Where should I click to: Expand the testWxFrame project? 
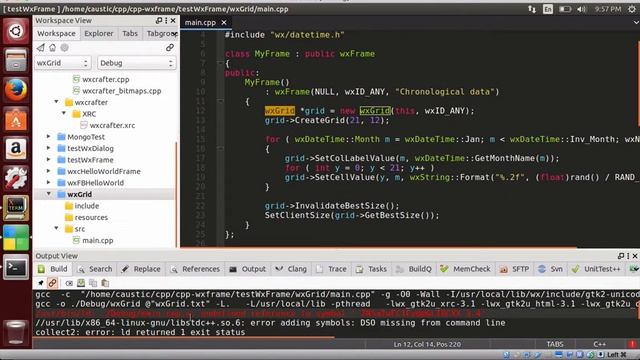point(49,159)
